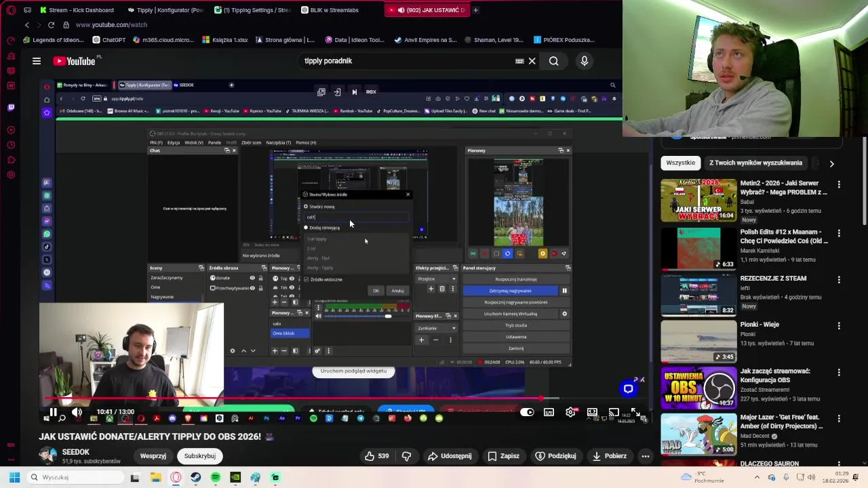This screenshot has height=488, width=868.
Task: Dislike the video with thumbs down
Action: coord(407,456)
